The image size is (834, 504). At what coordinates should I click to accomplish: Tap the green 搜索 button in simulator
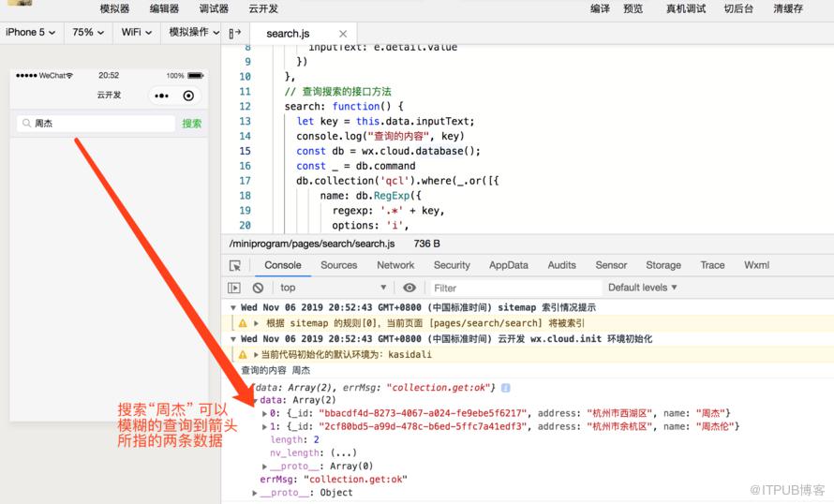192,124
